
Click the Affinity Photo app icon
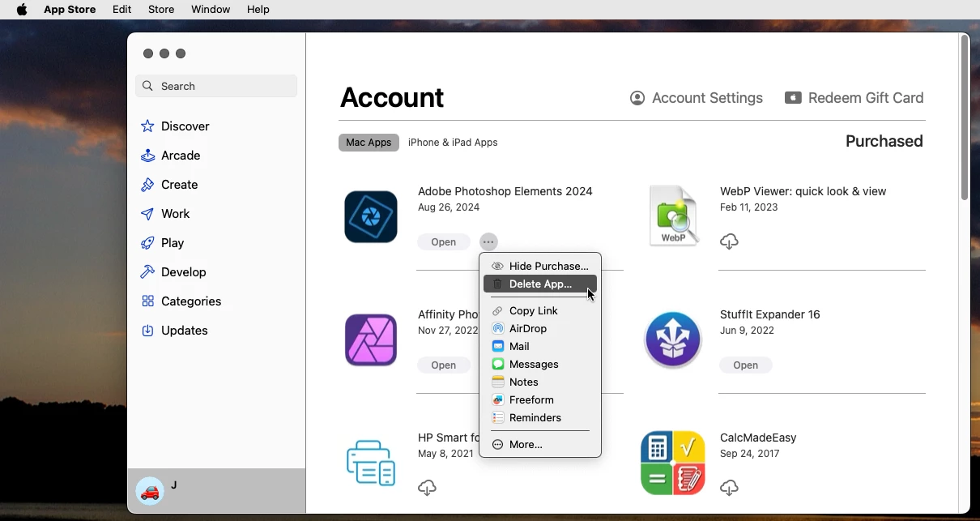pyautogui.click(x=371, y=340)
